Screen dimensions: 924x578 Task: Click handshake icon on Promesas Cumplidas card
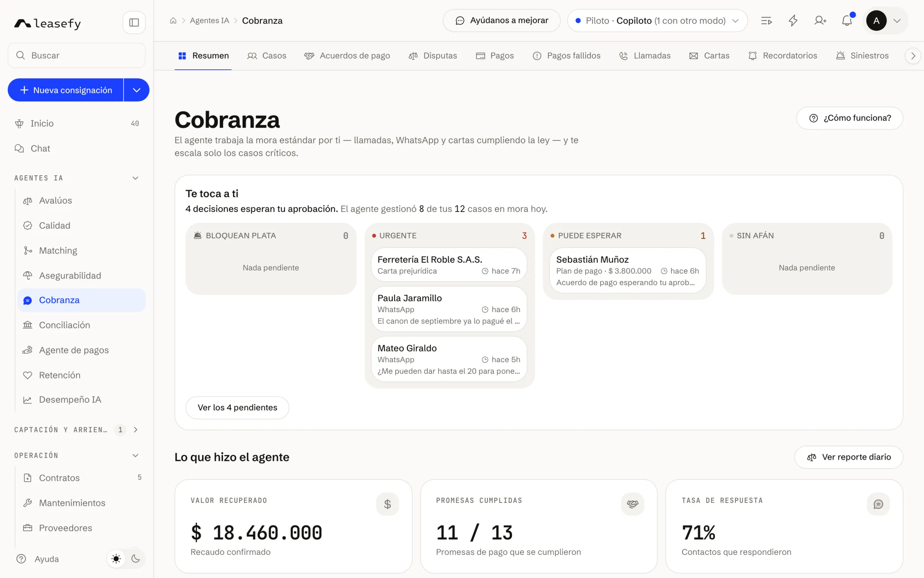pos(633,504)
